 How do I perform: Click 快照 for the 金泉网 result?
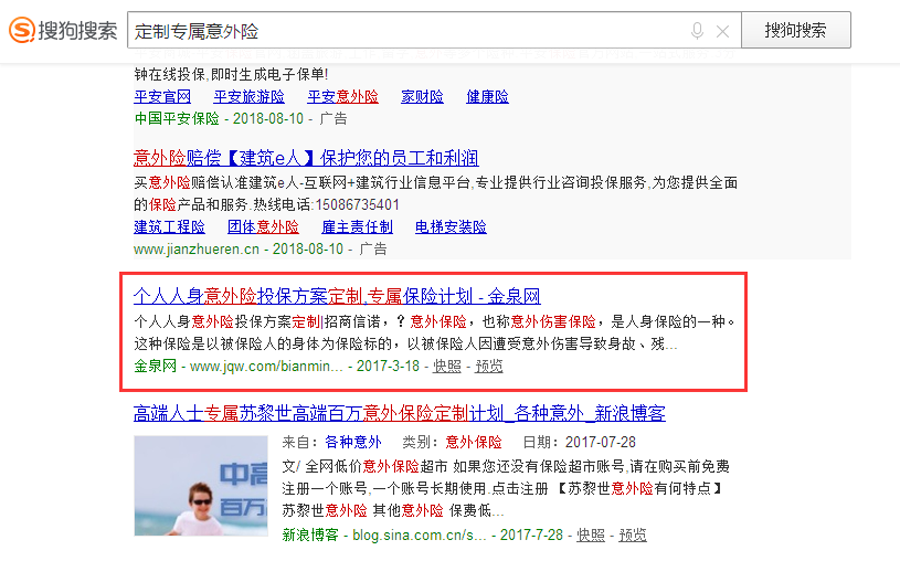coord(447,366)
